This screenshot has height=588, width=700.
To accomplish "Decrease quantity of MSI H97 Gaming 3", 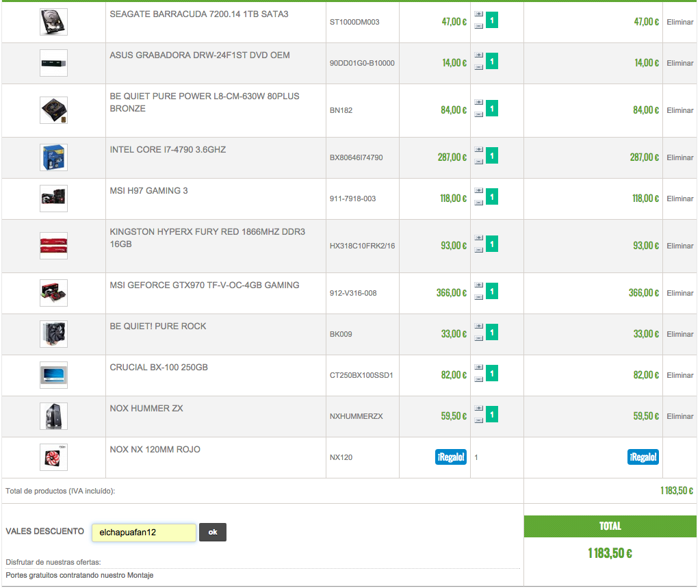I will 478,203.
